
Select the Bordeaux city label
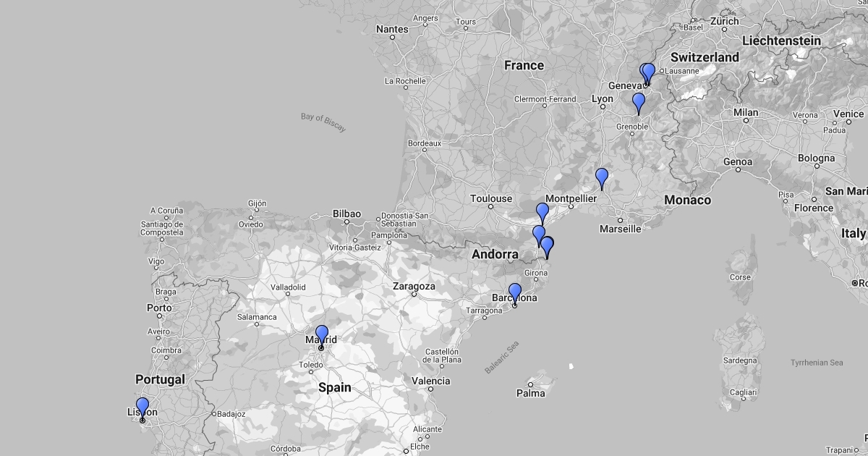coord(424,143)
